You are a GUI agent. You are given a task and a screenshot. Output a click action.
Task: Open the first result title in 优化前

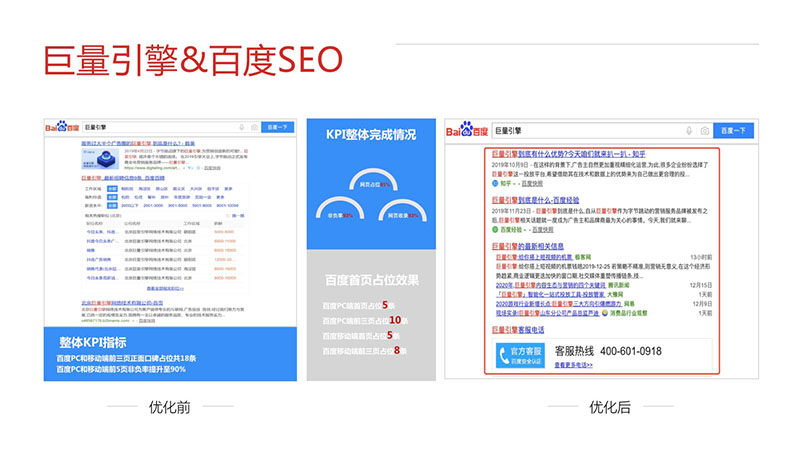point(138,143)
